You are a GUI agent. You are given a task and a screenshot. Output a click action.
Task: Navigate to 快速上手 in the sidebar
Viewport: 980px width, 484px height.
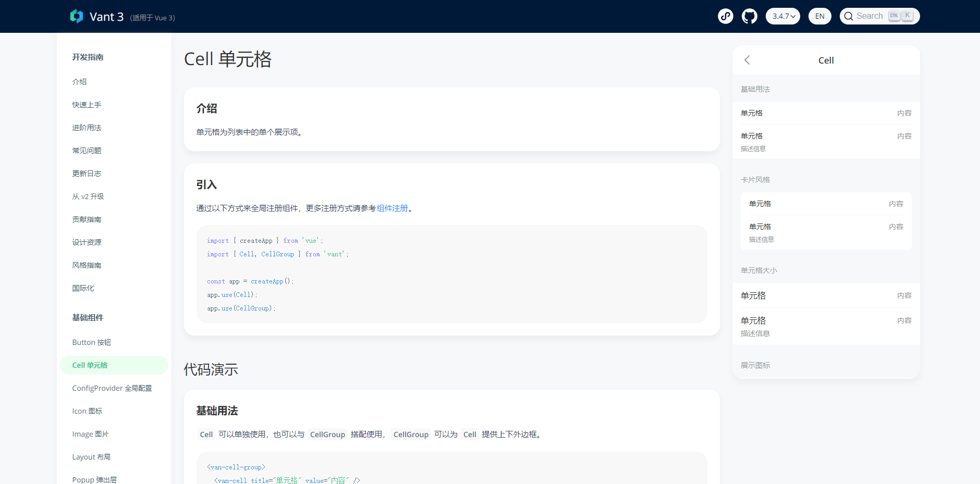coord(87,105)
